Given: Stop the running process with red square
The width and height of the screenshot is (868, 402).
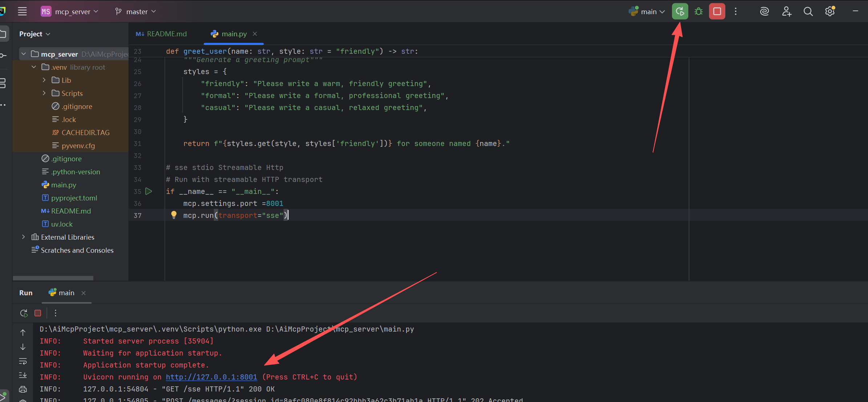Looking at the screenshot, I should tap(717, 11).
